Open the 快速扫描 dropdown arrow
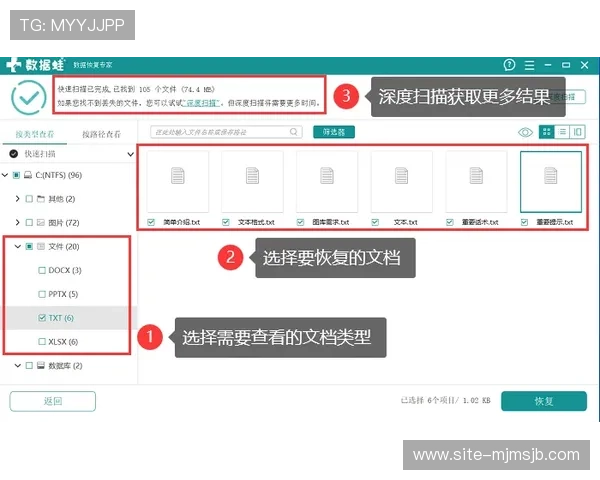Image resolution: width=600 pixels, height=480 pixels. [x=130, y=154]
